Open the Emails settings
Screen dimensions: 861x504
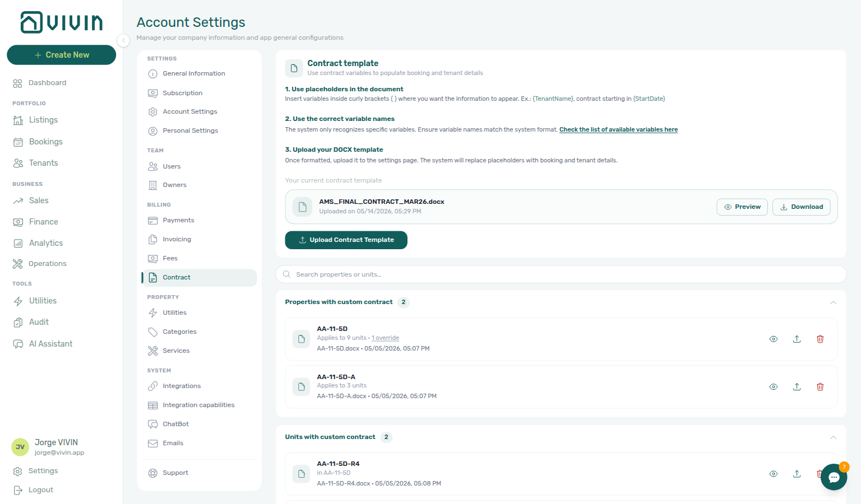pyautogui.click(x=165, y=444)
